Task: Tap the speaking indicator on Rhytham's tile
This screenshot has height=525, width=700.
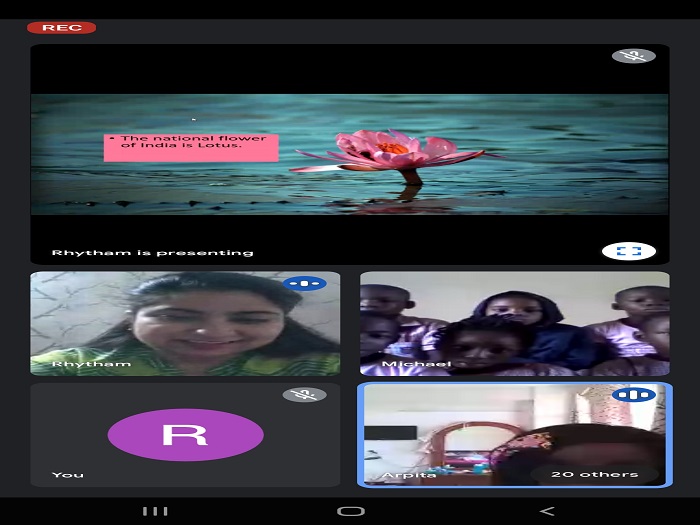Action: coord(304,283)
